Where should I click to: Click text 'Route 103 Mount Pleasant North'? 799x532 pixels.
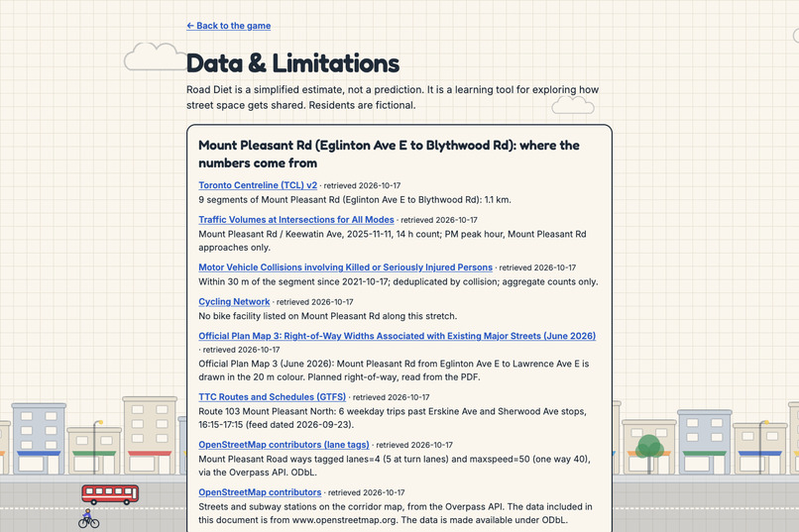(x=267, y=411)
